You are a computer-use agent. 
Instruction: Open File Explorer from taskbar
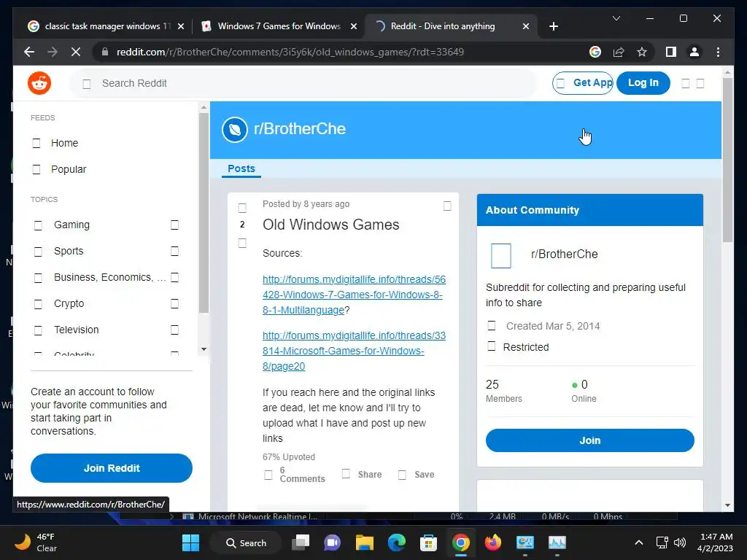pos(365,542)
